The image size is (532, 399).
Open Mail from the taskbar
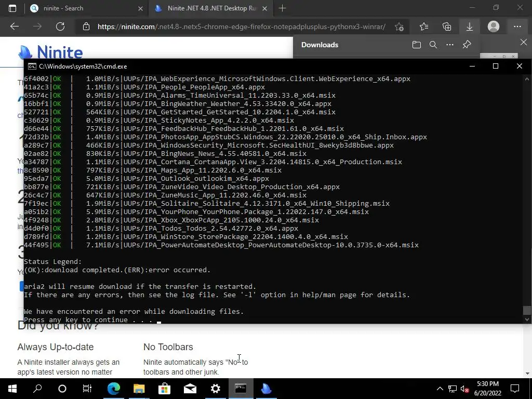[190, 389]
